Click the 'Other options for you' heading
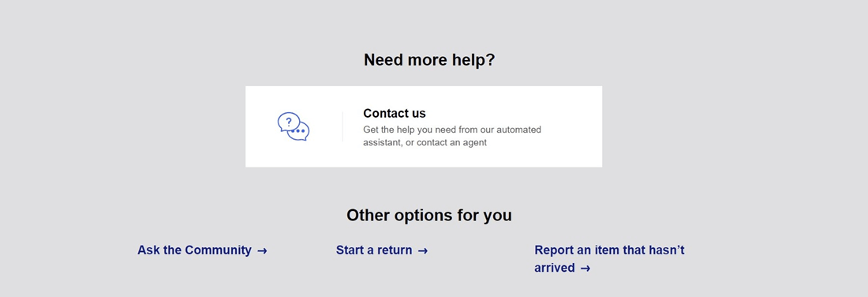The width and height of the screenshot is (868, 297). coord(429,215)
